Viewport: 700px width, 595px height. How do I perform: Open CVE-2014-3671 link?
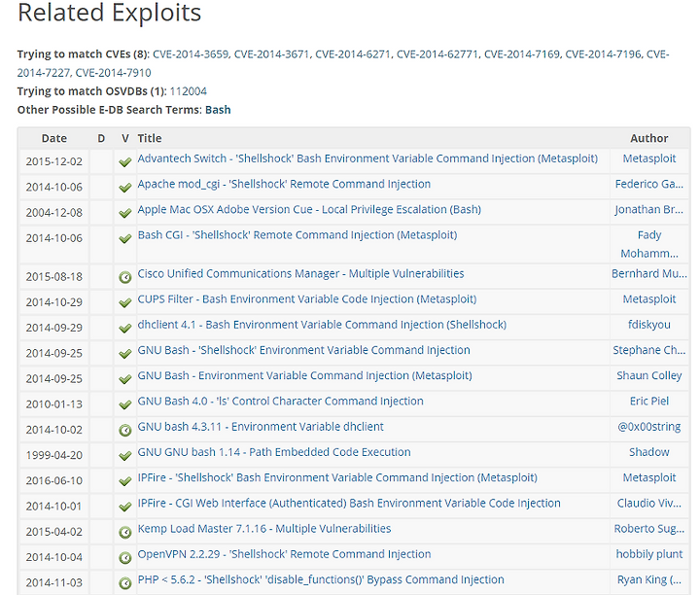tap(272, 54)
